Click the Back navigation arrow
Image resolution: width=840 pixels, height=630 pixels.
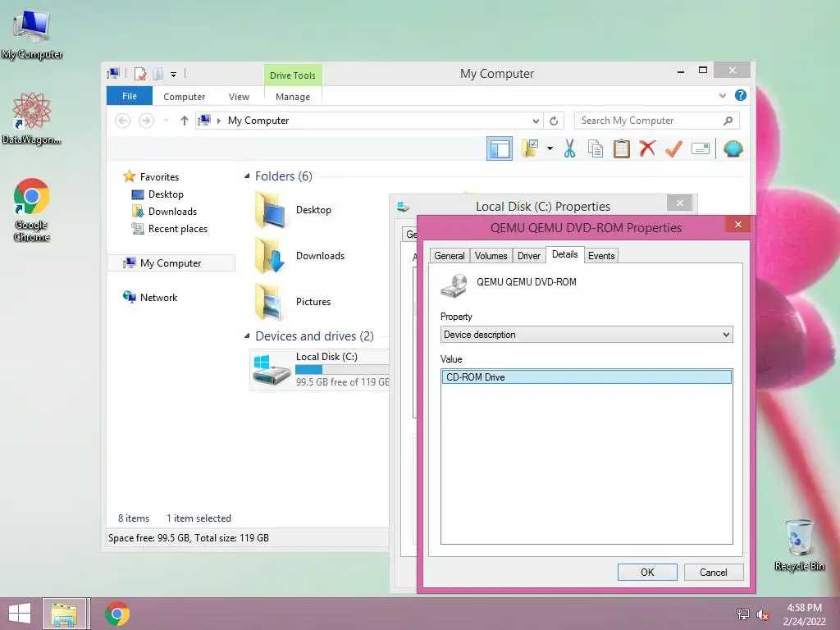[x=123, y=121]
